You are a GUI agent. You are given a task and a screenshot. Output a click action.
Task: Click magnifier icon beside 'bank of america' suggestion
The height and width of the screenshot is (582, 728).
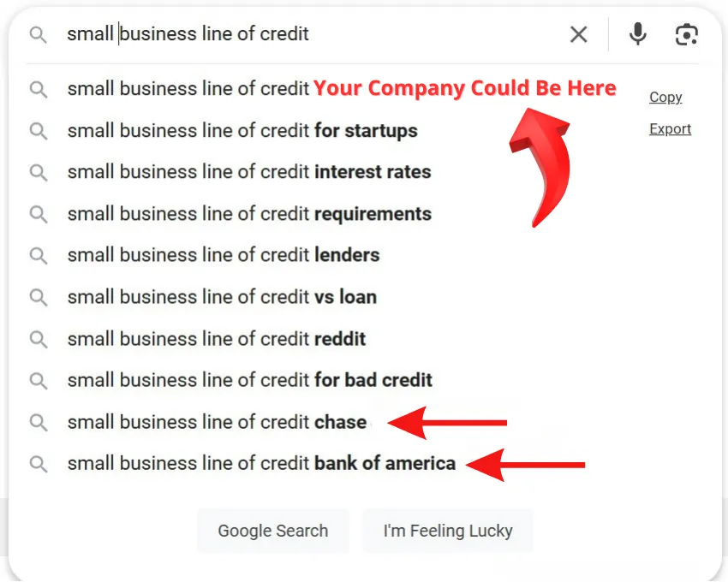pyautogui.click(x=39, y=464)
